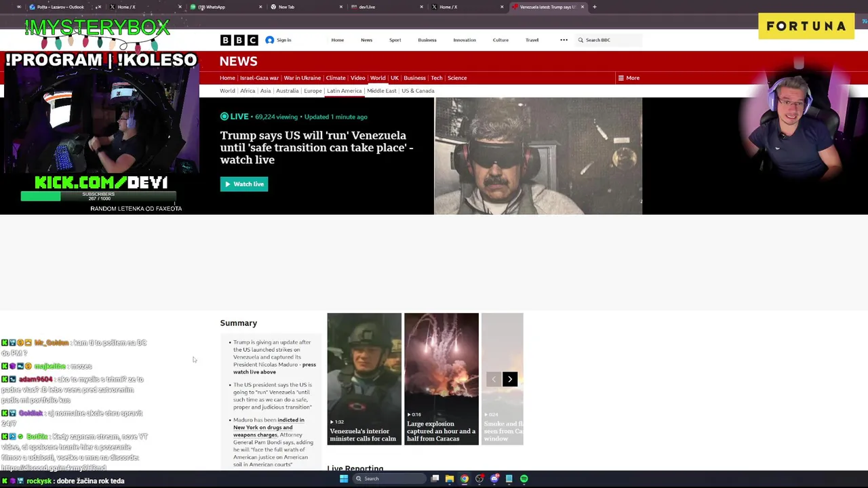Click Israel-Gaza war in News bar
The height and width of the screenshot is (488, 868).
(x=259, y=78)
